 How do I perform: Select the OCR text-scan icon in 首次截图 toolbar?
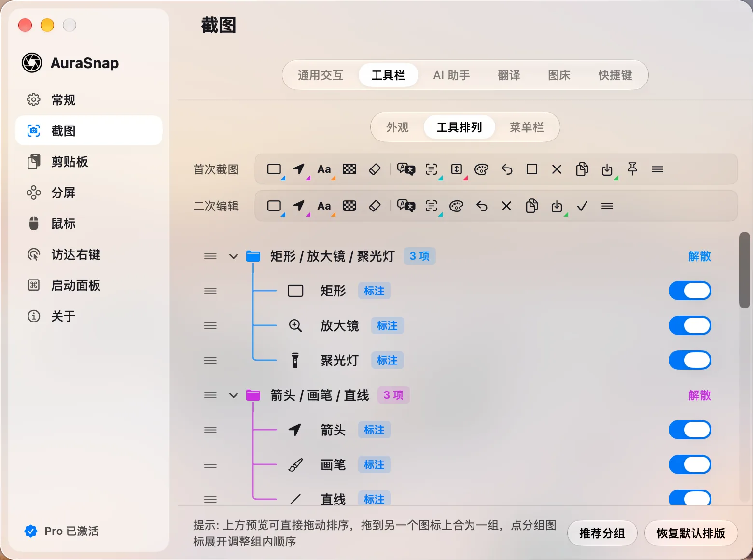432,169
